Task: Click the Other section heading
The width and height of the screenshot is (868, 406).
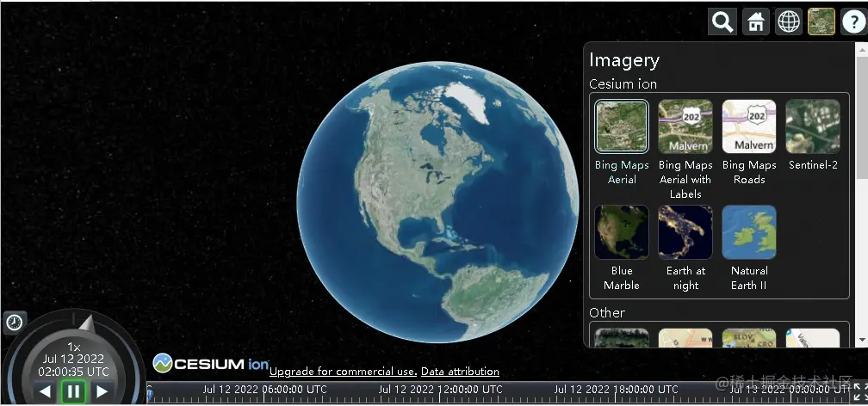Action: (607, 312)
